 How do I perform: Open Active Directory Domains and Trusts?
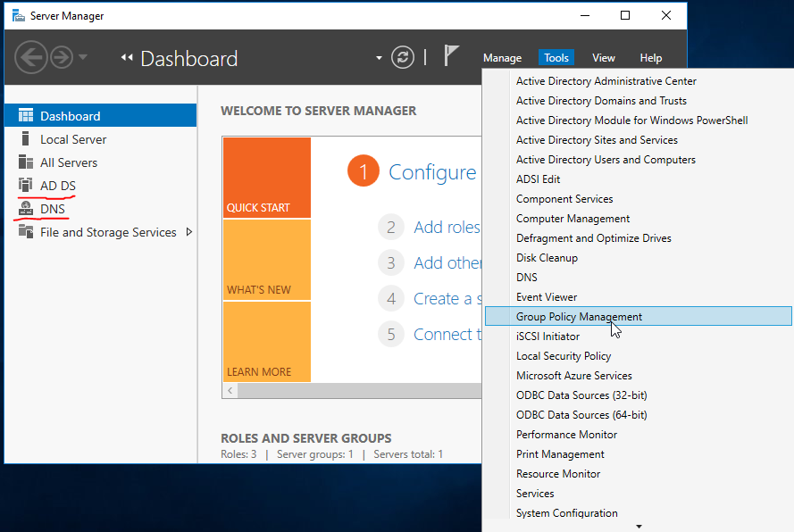[638, 101]
